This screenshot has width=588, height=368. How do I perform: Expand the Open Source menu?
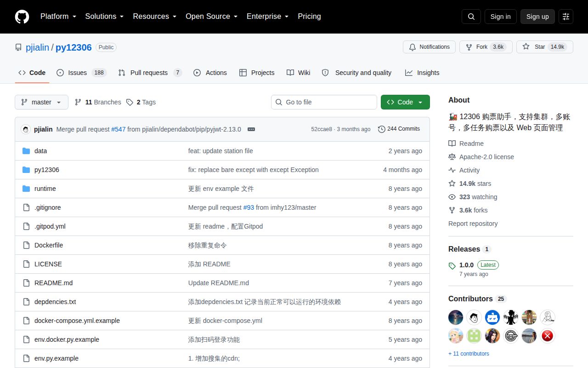[211, 17]
